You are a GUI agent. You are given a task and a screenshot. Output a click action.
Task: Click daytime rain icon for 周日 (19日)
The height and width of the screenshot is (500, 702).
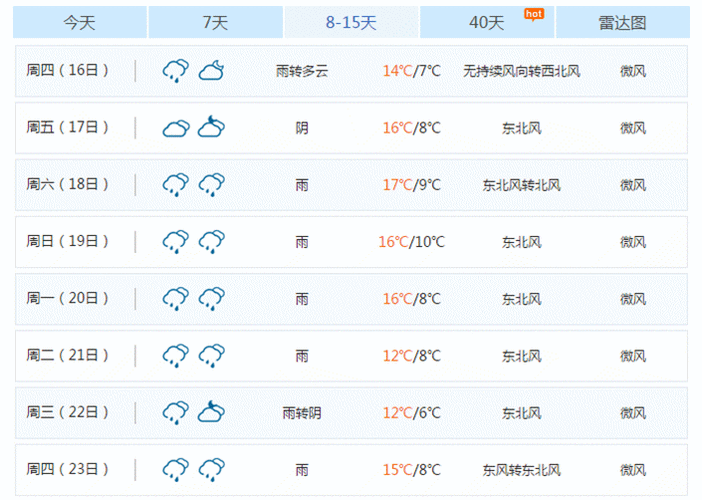point(176,242)
